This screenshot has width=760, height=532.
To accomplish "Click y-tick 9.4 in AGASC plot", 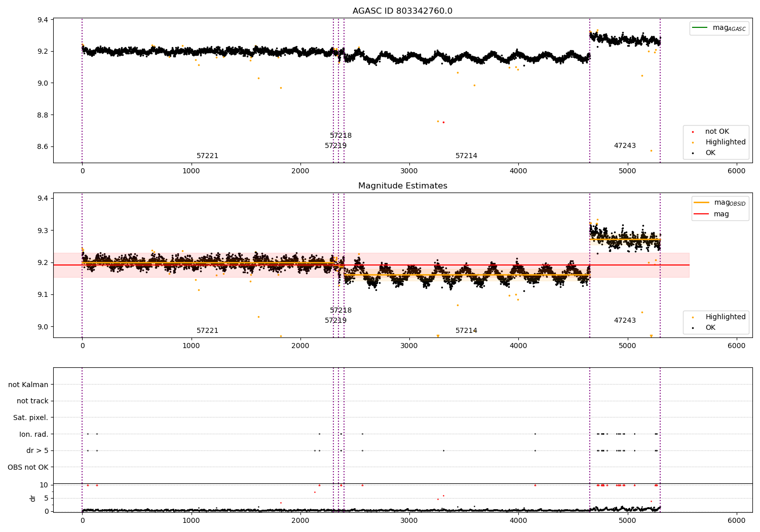I will pyautogui.click(x=43, y=20).
